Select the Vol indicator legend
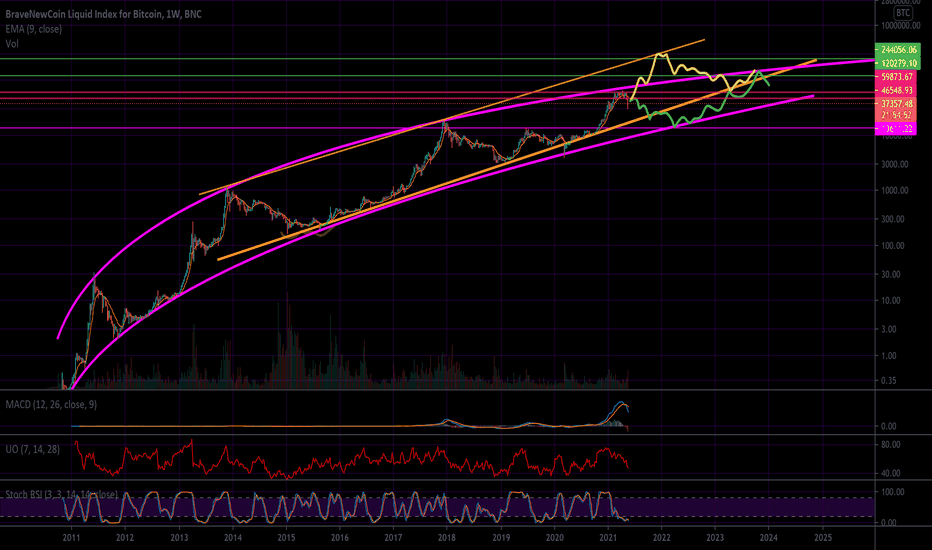Image resolution: width=932 pixels, height=550 pixels. coord(12,43)
